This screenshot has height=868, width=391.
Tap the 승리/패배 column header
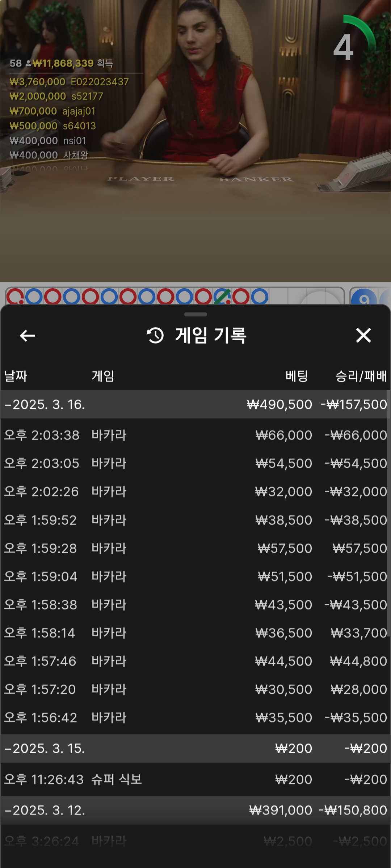361,376
